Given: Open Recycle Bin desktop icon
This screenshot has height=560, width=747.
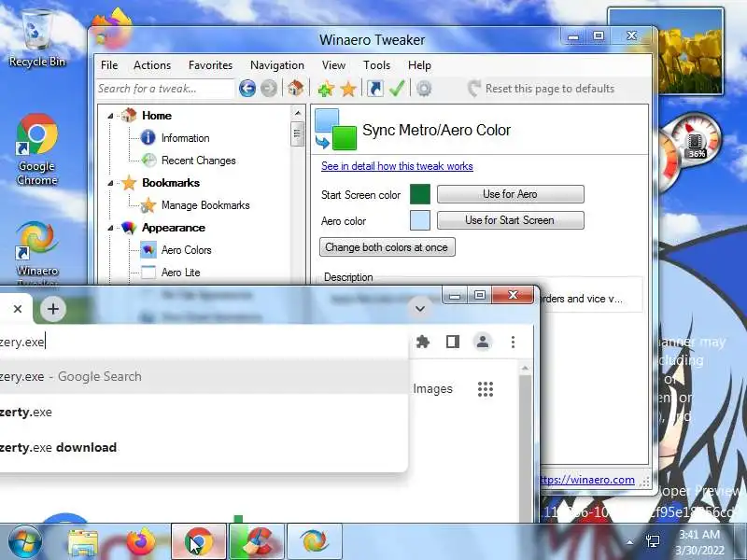Looking at the screenshot, I should point(37,38).
